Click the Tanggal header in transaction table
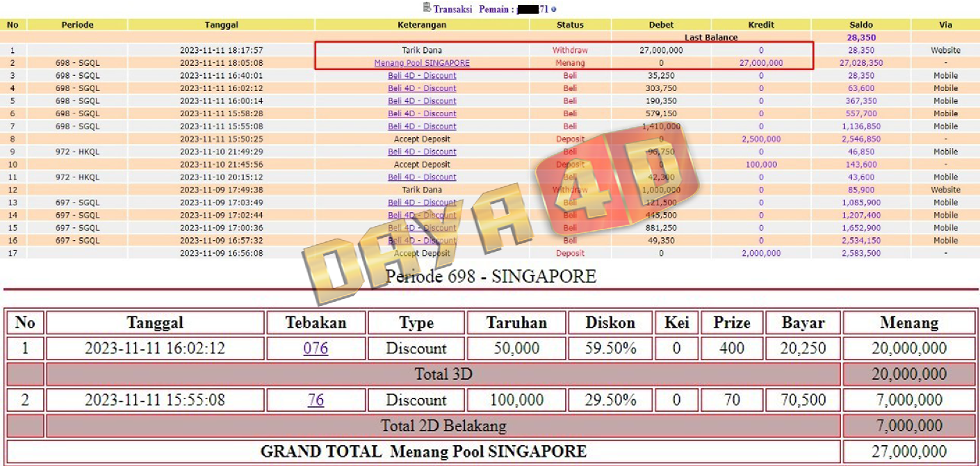The width and height of the screenshot is (980, 466). pos(221,25)
